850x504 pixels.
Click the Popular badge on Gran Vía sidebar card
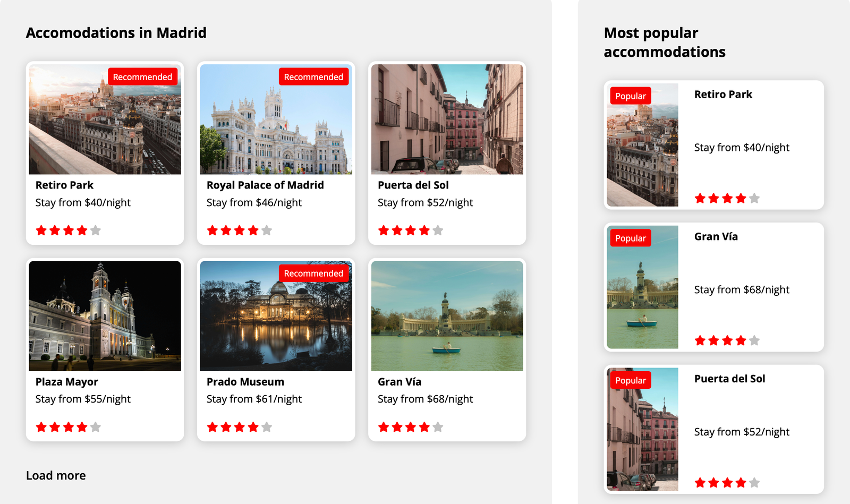pyautogui.click(x=631, y=238)
